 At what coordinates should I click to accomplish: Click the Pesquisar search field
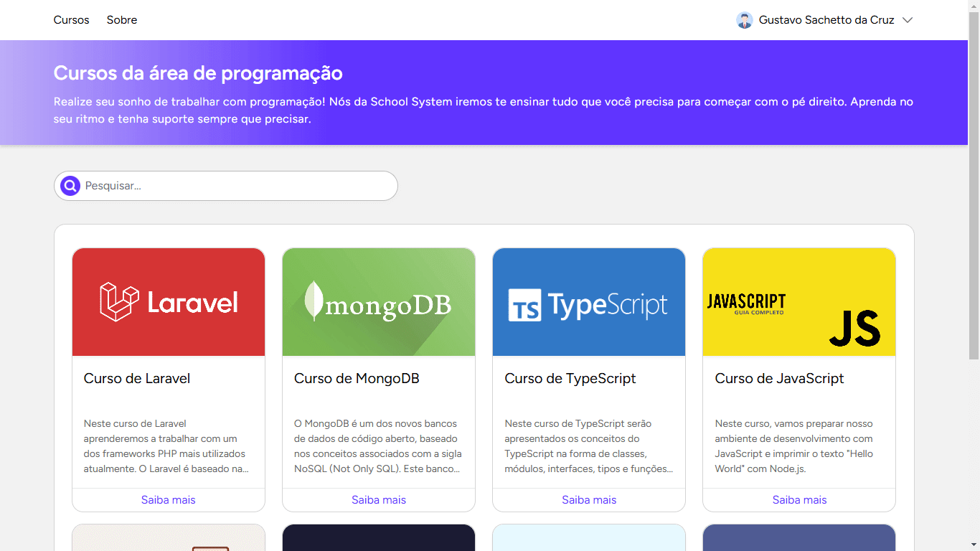pyautogui.click(x=237, y=186)
